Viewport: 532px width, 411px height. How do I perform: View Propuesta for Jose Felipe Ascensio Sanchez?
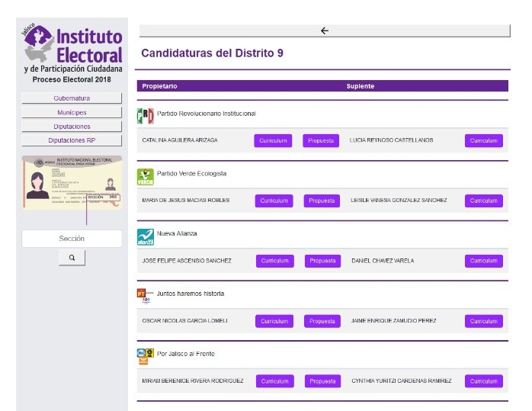(x=322, y=261)
